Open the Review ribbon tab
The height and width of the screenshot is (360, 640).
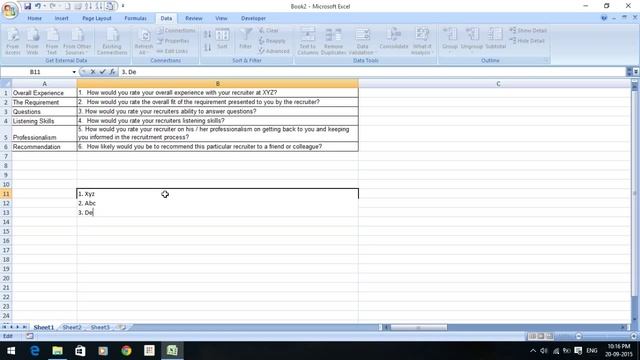coord(194,18)
